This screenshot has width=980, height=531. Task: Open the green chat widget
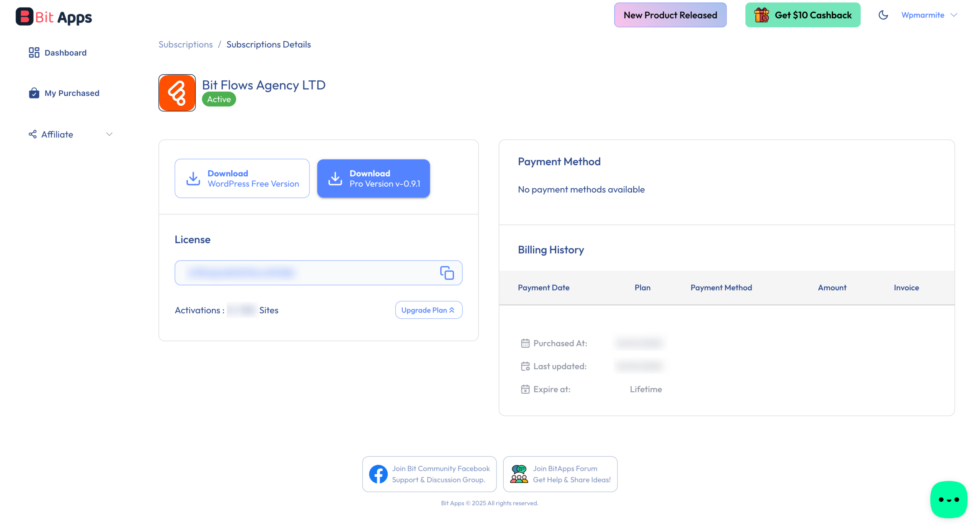tap(949, 499)
